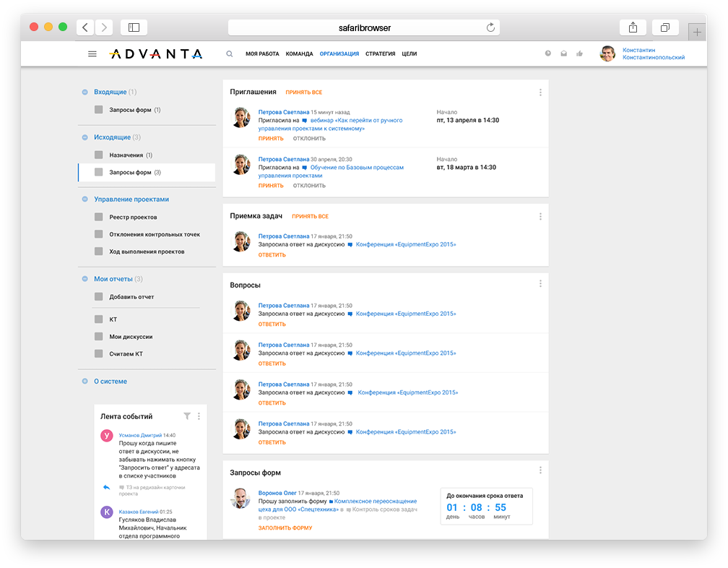
Task: Open the Safari share button
Action: tap(633, 27)
